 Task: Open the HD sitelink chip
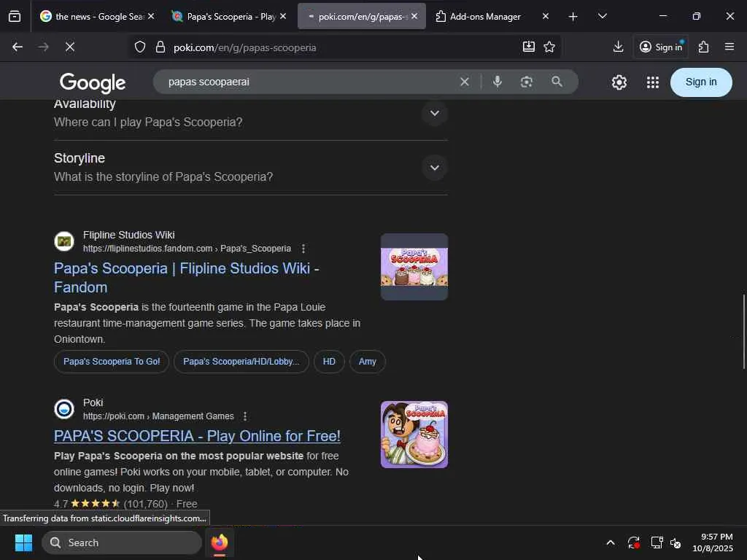click(329, 362)
